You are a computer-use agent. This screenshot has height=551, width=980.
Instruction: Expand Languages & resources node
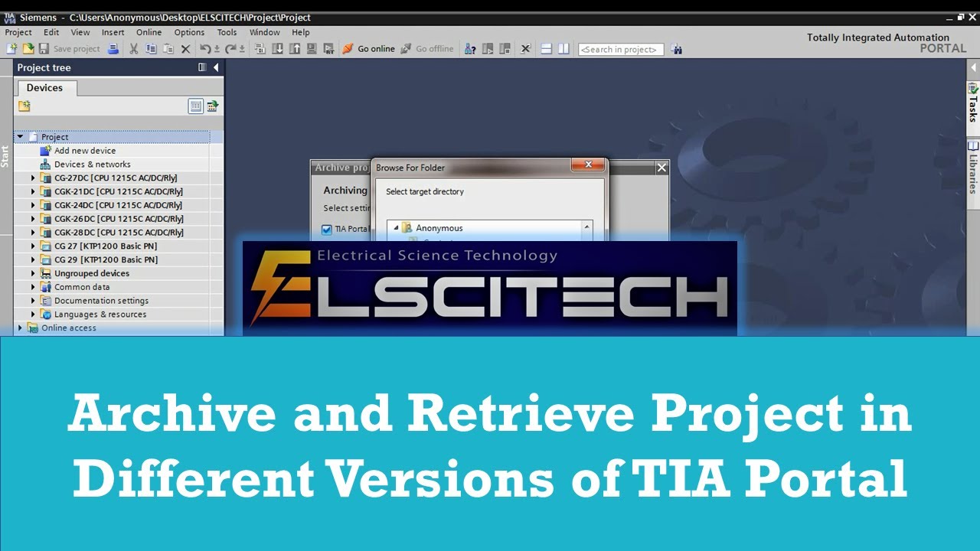(33, 315)
